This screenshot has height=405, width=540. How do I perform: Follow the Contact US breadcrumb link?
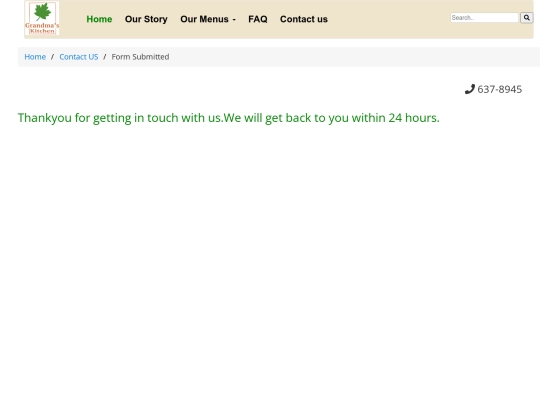point(79,57)
